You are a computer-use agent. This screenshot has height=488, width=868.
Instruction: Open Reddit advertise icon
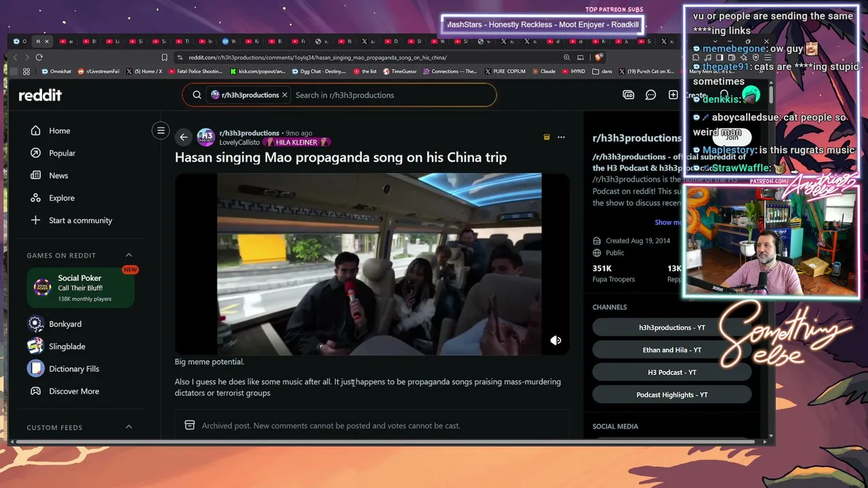point(629,95)
